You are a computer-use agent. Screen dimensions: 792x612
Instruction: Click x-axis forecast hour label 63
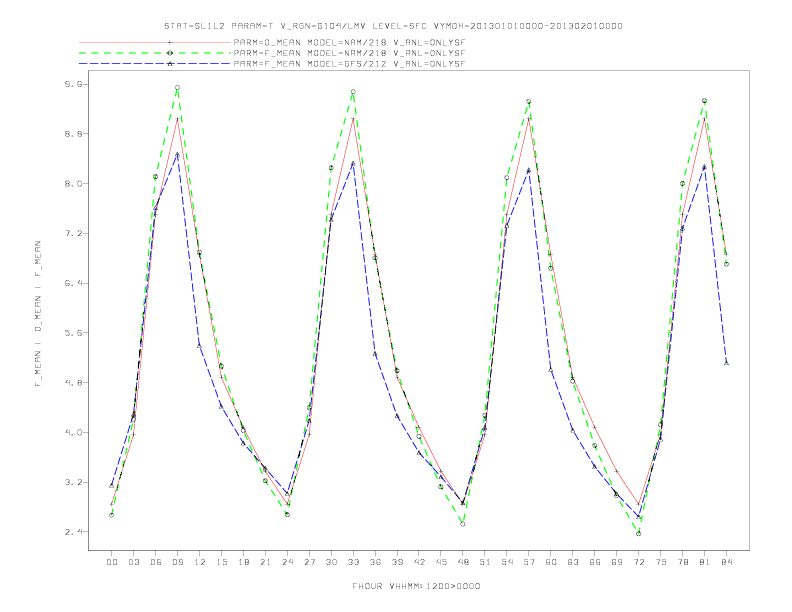(573, 562)
